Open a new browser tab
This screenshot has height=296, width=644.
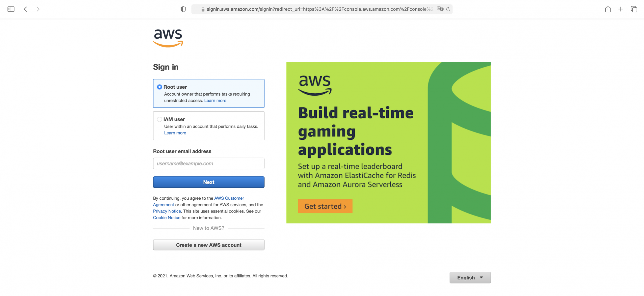621,9
